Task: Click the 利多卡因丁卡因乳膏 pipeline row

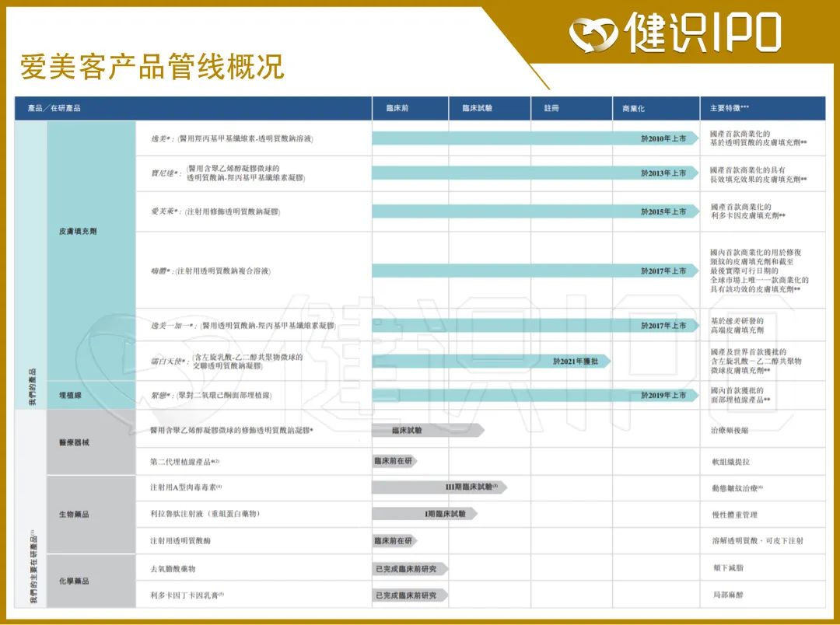Action: pyautogui.click(x=187, y=595)
